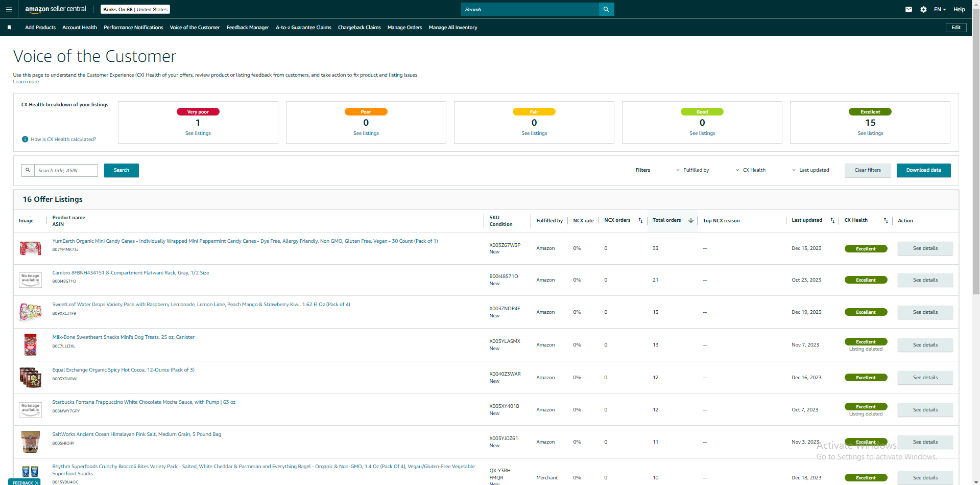Click the Clear filters button
The width and height of the screenshot is (980, 485).
click(x=868, y=170)
